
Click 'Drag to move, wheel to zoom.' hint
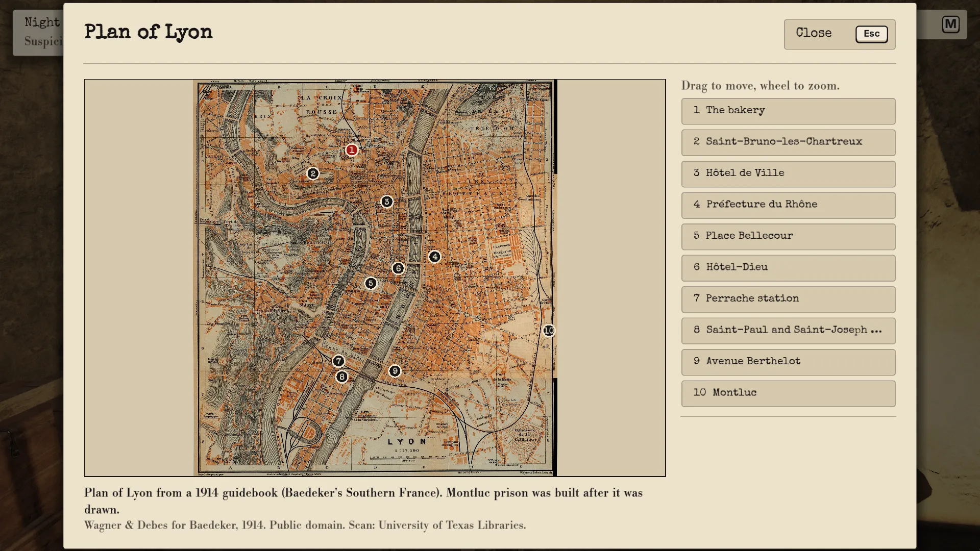click(x=760, y=86)
